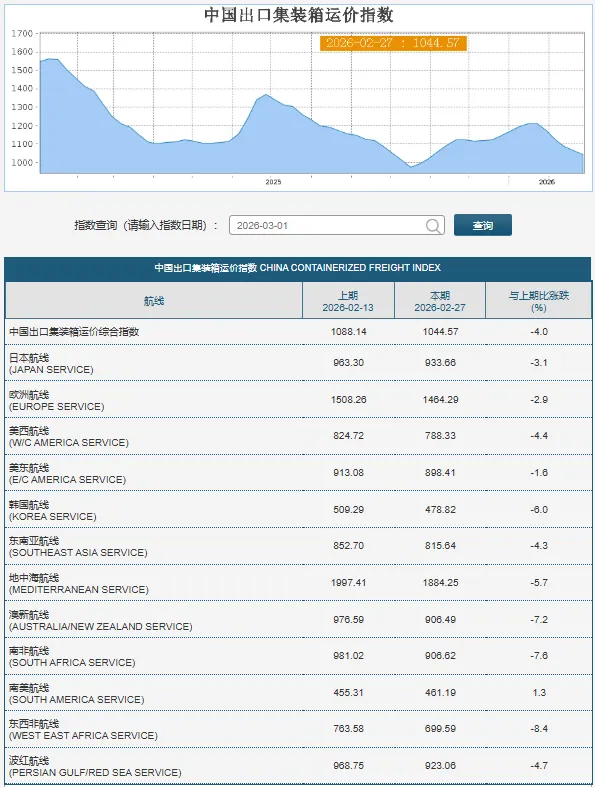Click Europe service current value 1464.29
The image size is (595, 788).
tap(440, 400)
